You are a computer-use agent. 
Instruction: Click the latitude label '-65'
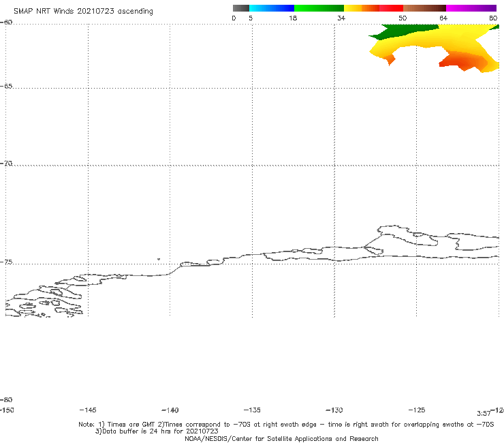click(6, 87)
